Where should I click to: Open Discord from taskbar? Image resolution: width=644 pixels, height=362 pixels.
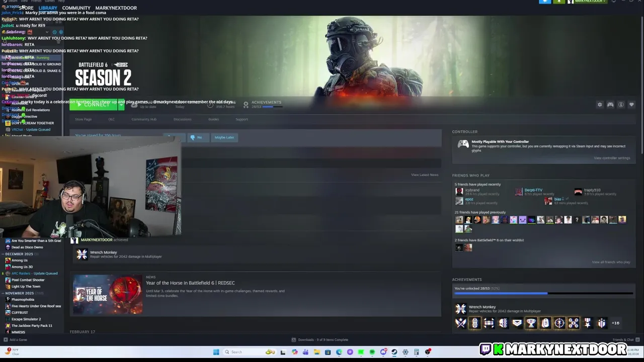(x=383, y=352)
